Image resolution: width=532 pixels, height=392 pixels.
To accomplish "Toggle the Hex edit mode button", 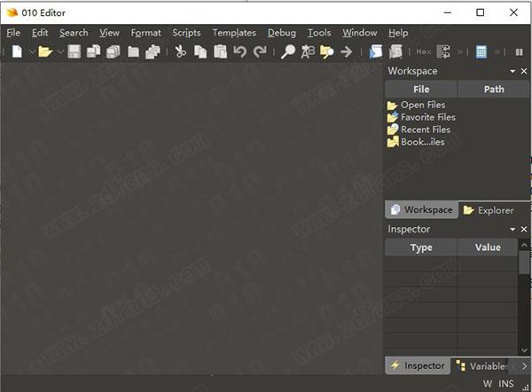I will click(x=424, y=51).
